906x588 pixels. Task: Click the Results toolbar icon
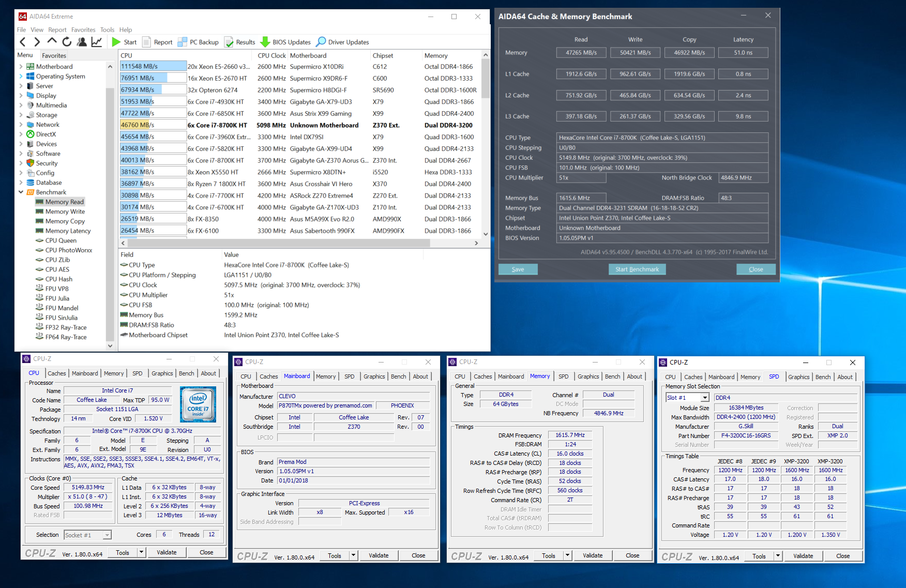coord(229,42)
